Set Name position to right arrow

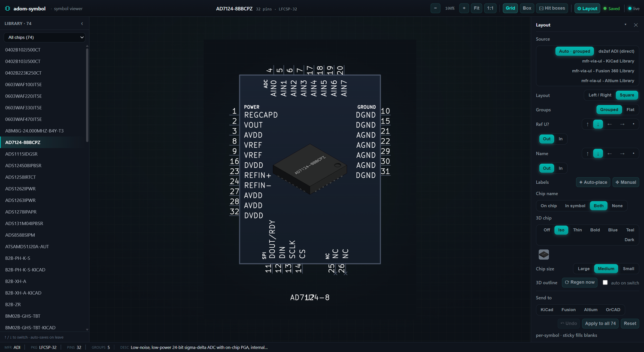tap(622, 154)
